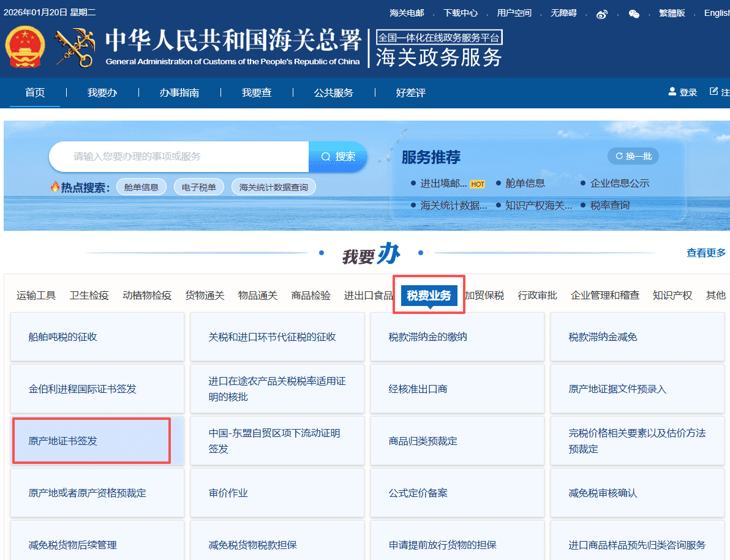Open the 办事指南 menu
The height and width of the screenshot is (560, 730).
[179, 92]
